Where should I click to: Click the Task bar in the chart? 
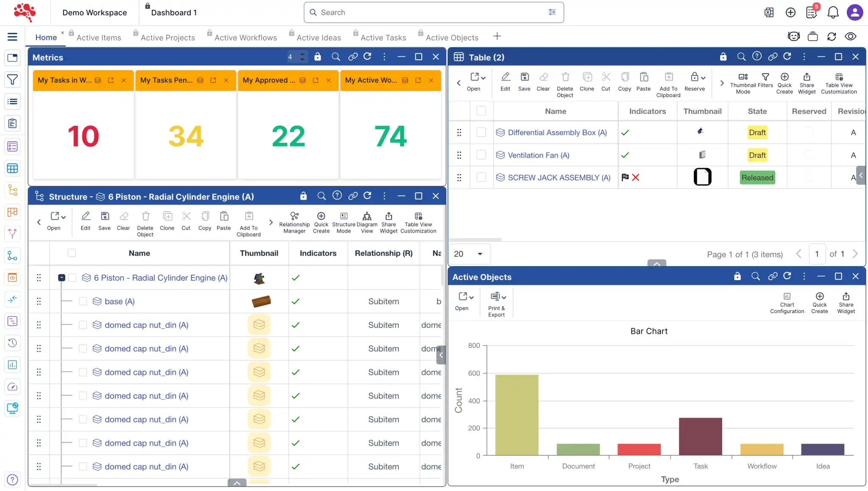700,436
